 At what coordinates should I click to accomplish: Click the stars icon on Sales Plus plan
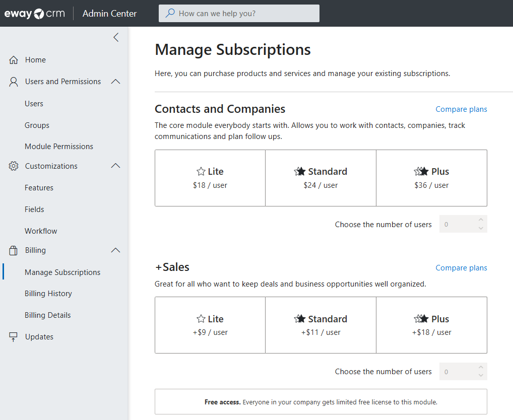tap(421, 319)
